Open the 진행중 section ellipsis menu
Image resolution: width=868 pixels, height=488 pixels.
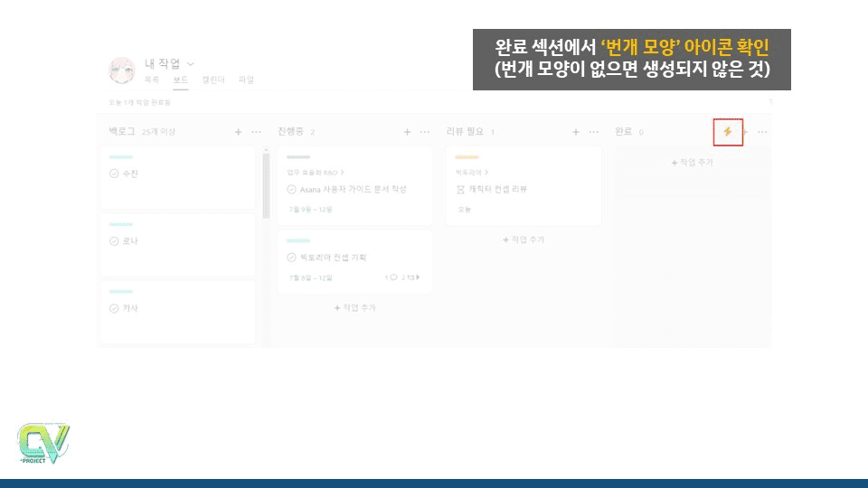[425, 132]
